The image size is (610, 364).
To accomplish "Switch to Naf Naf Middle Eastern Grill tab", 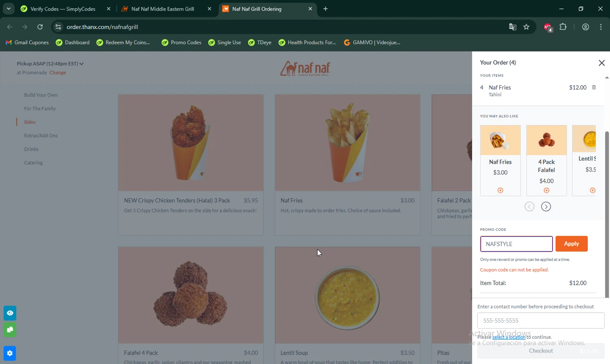I will (162, 9).
